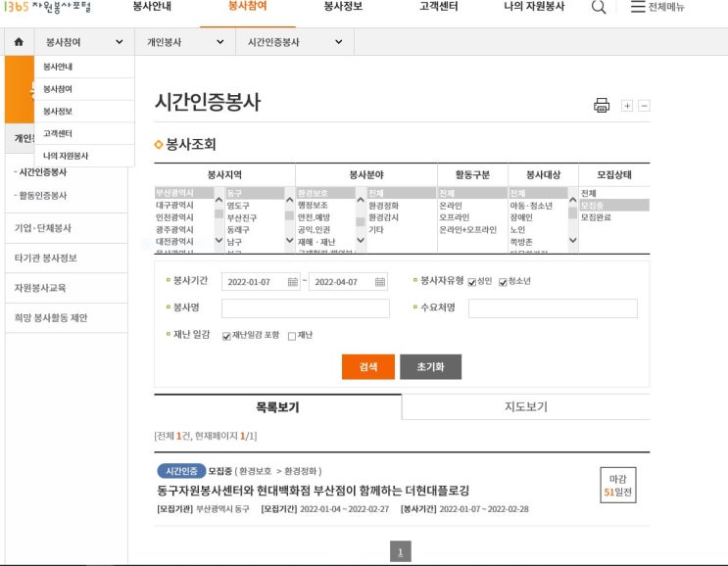This screenshot has width=728, height=566.
Task: Switch to the 지도보기 tab
Action: (x=526, y=406)
